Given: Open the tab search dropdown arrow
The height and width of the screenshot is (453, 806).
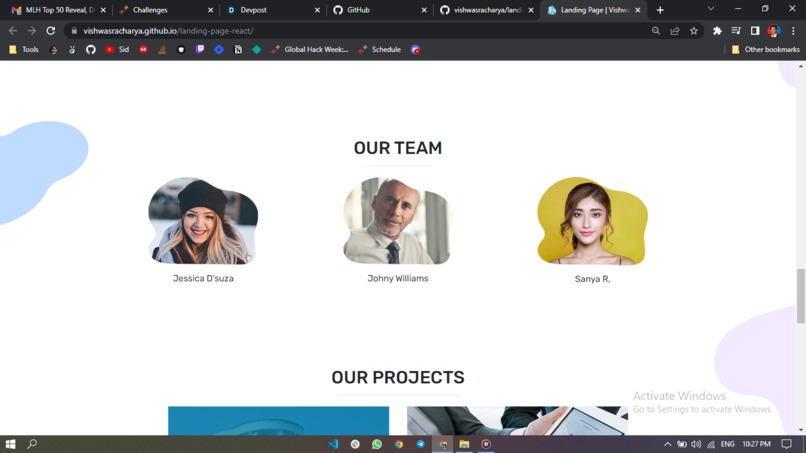Looking at the screenshot, I should tap(711, 9).
